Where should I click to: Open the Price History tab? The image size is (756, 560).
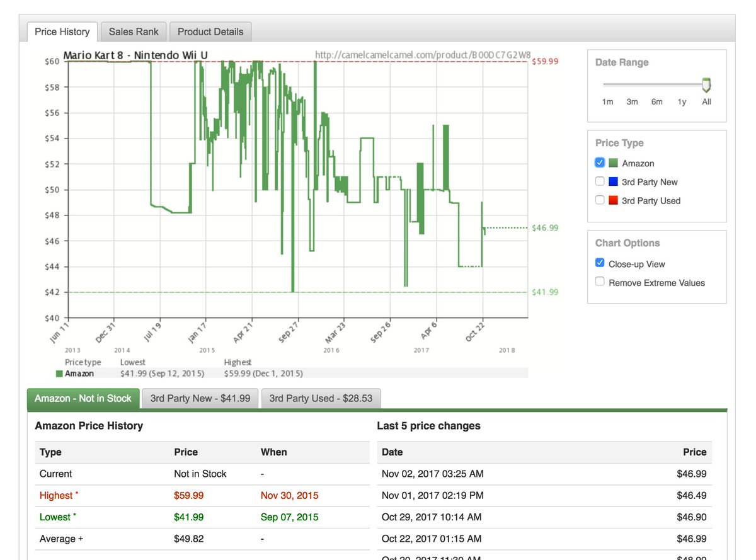62,31
